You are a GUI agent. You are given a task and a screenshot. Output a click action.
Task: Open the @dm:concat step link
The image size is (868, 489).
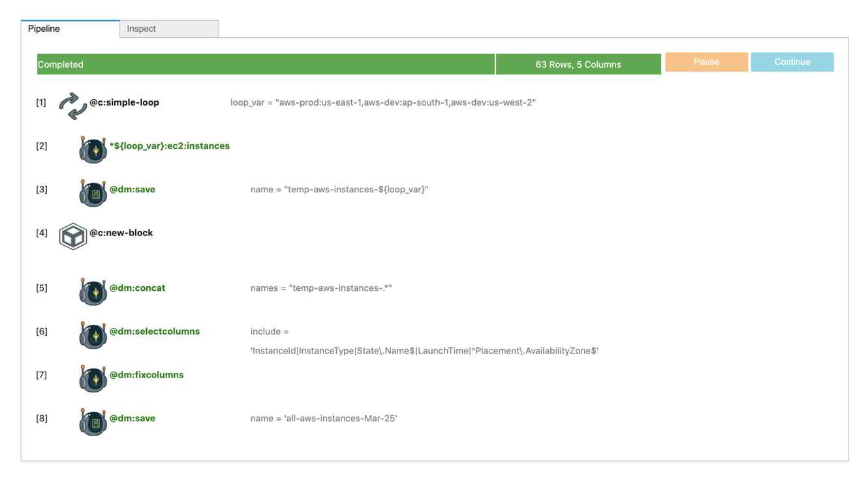pyautogui.click(x=137, y=288)
